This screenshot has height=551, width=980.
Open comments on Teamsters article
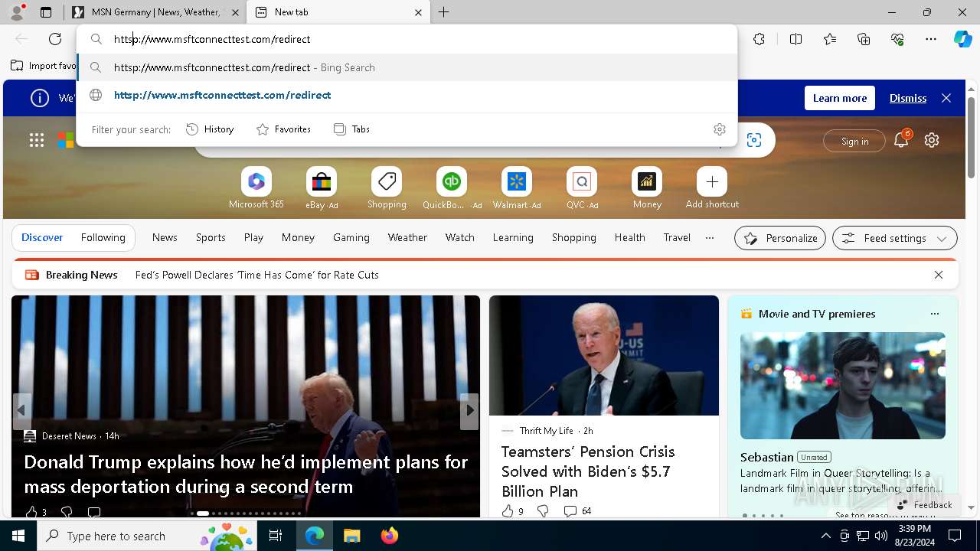577,511
